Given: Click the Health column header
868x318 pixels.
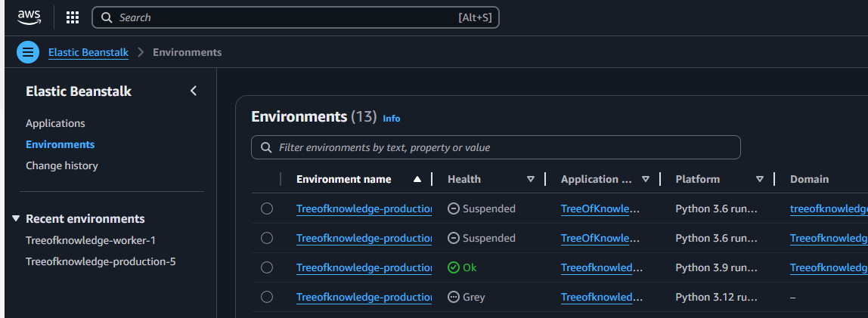Looking at the screenshot, I should (464, 179).
